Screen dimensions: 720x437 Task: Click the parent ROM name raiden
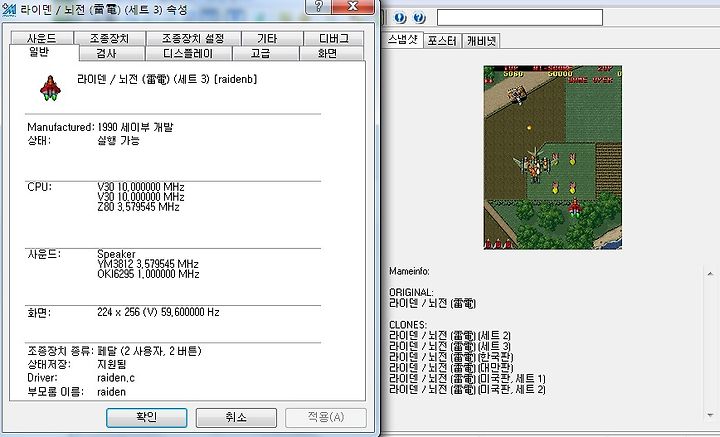coord(111,392)
